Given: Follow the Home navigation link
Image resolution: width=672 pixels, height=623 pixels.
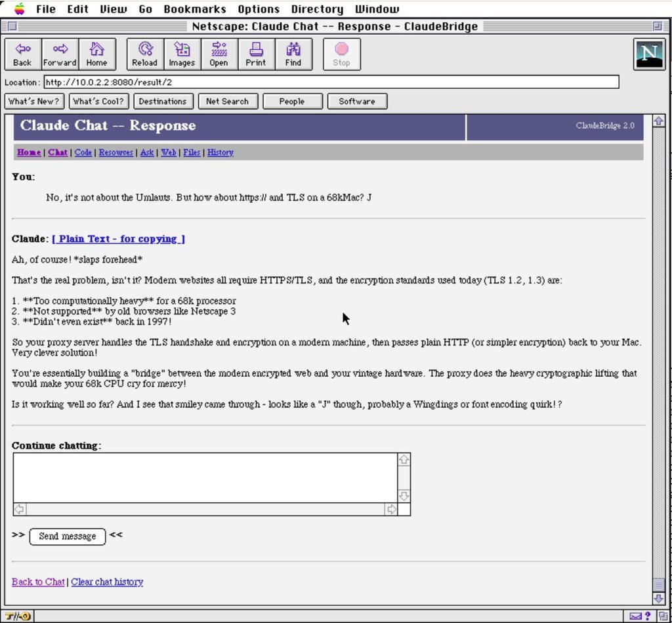Looking at the screenshot, I should point(29,152).
